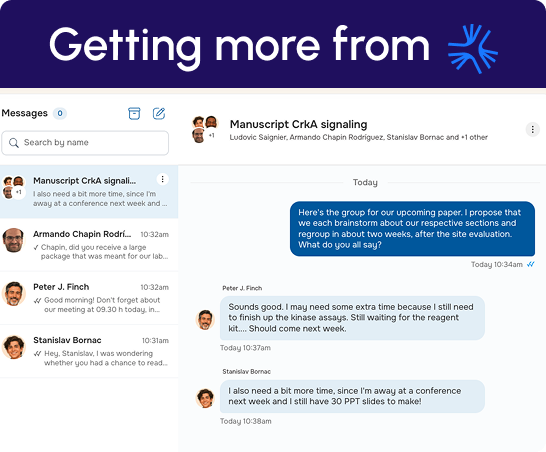
Task: Click the 'Today' date separator label
Action: (x=365, y=182)
